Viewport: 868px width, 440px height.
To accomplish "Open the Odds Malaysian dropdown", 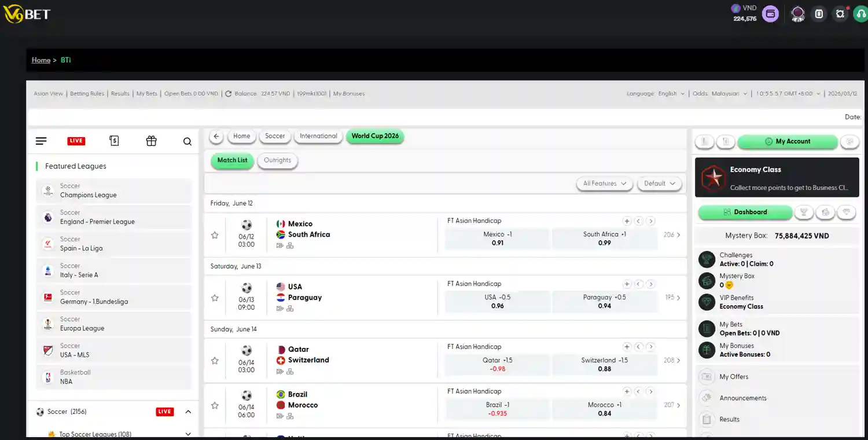I will click(x=720, y=93).
